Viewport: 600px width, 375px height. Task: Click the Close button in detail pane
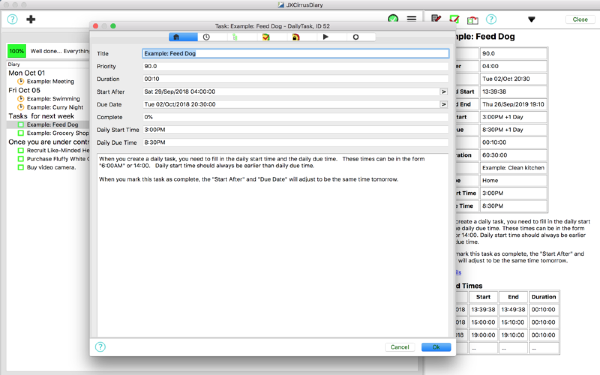tap(580, 19)
